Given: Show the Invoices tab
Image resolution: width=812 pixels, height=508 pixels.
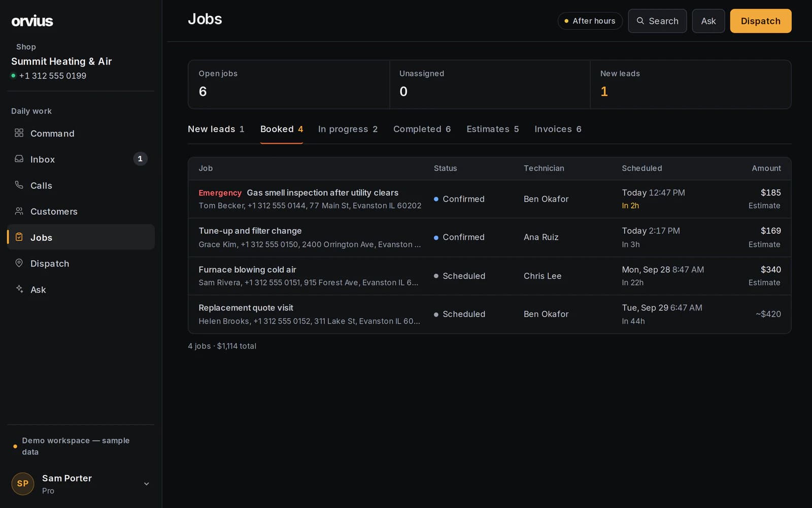Looking at the screenshot, I should (558, 129).
